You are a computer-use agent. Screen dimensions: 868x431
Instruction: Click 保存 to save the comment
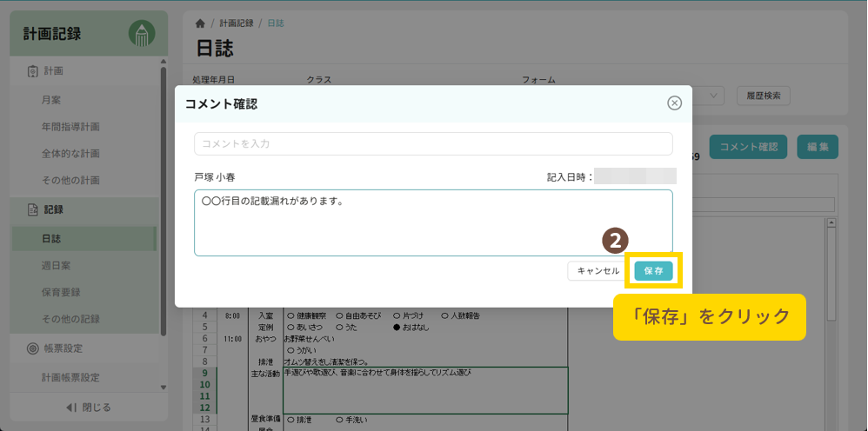click(653, 271)
